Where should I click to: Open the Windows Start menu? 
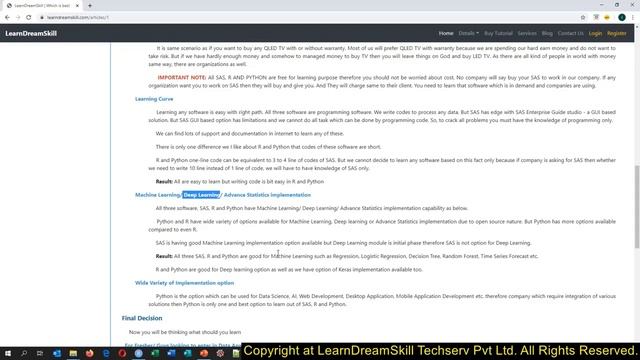coord(8,353)
